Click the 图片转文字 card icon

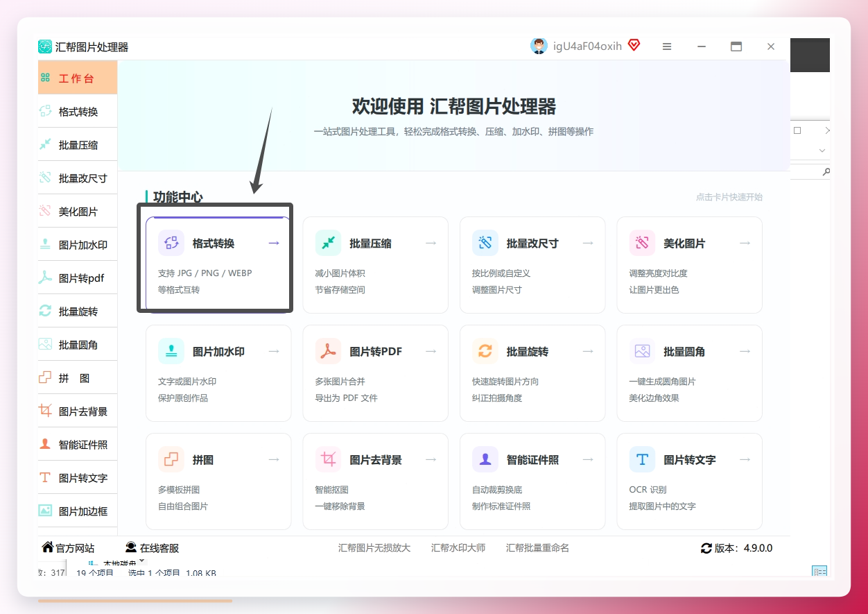click(x=642, y=459)
